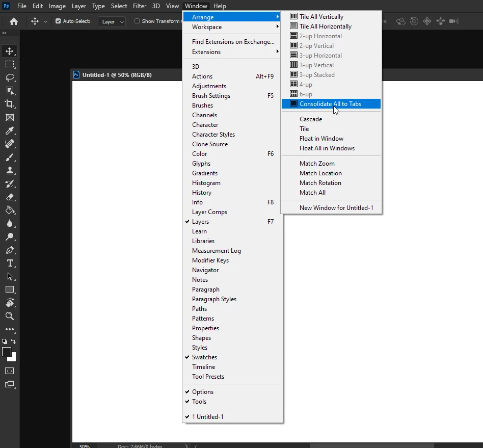Choose Float in Window

click(x=331, y=139)
